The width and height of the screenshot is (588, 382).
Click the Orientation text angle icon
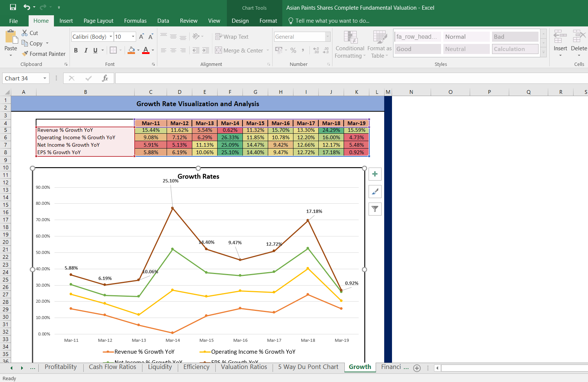click(196, 36)
